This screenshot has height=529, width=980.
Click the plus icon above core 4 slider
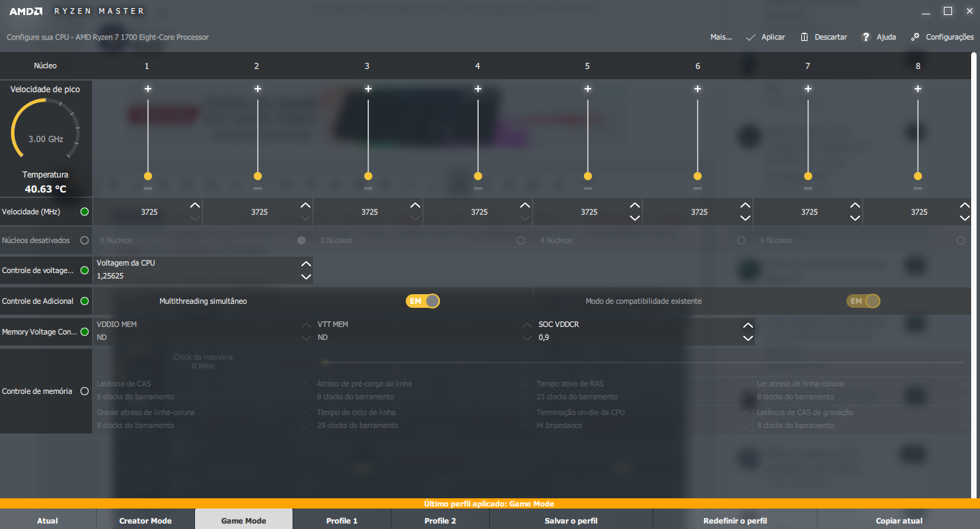tap(478, 89)
